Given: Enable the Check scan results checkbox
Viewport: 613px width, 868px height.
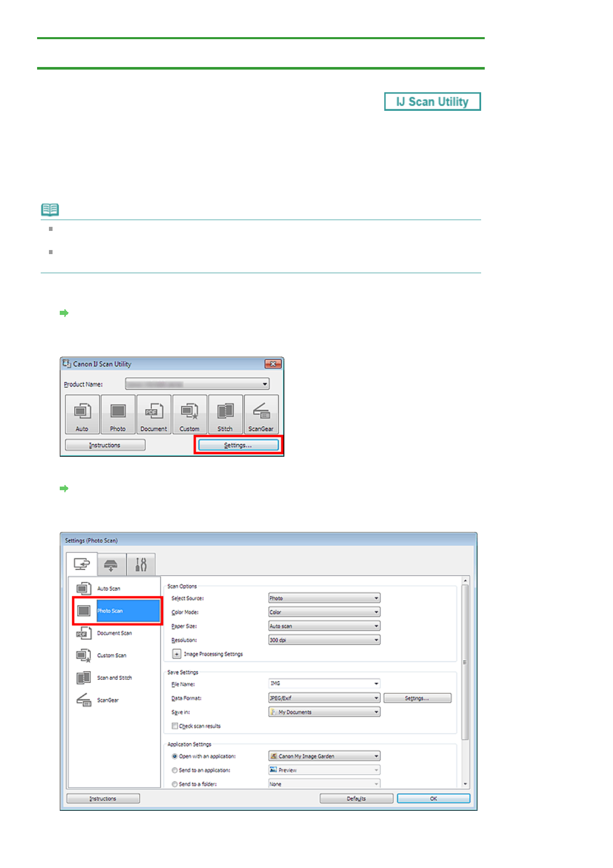Looking at the screenshot, I should point(175,726).
